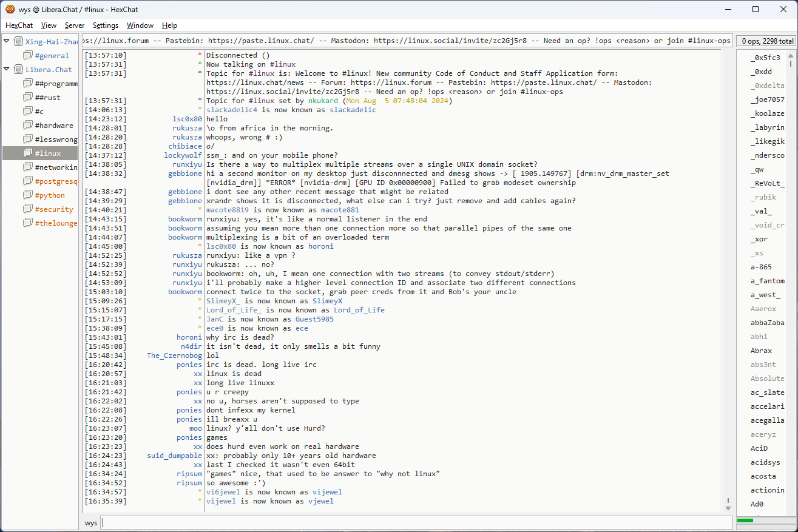Click the channel icon next to #hardware
The image size is (798, 532).
[x=28, y=126]
